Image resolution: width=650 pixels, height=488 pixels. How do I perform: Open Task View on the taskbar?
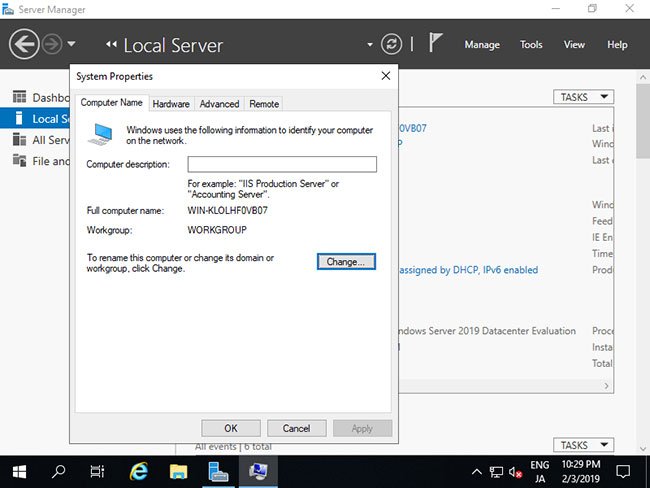(x=97, y=471)
